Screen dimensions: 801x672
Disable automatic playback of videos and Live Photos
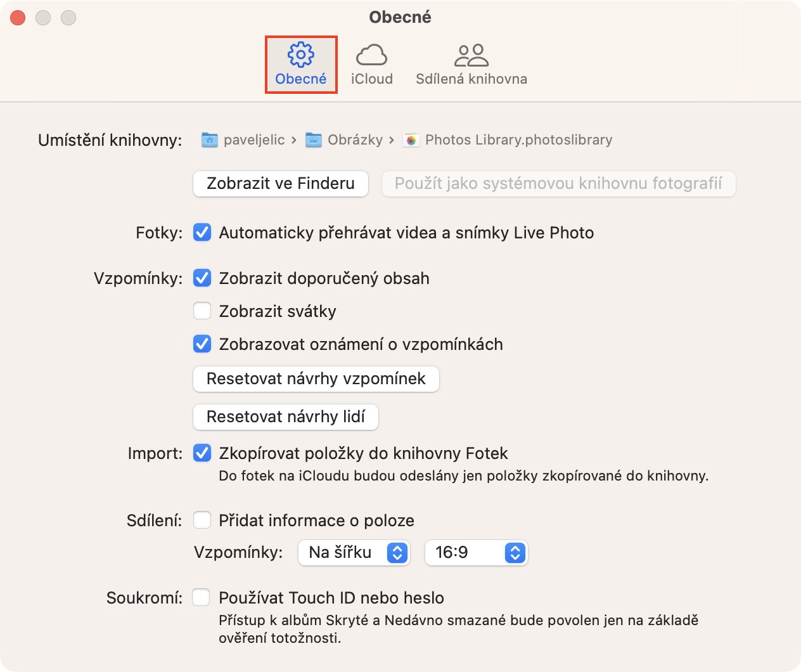(202, 233)
